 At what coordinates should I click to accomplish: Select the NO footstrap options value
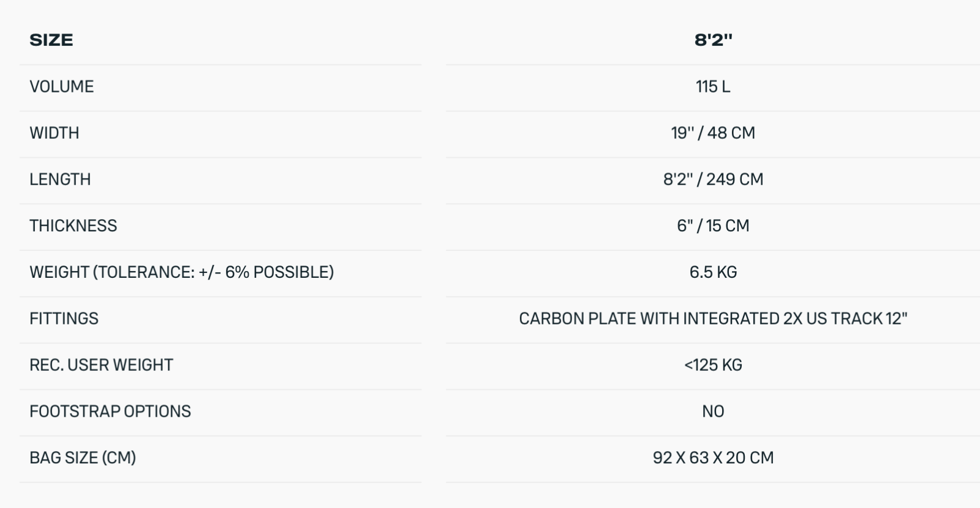pyautogui.click(x=713, y=411)
